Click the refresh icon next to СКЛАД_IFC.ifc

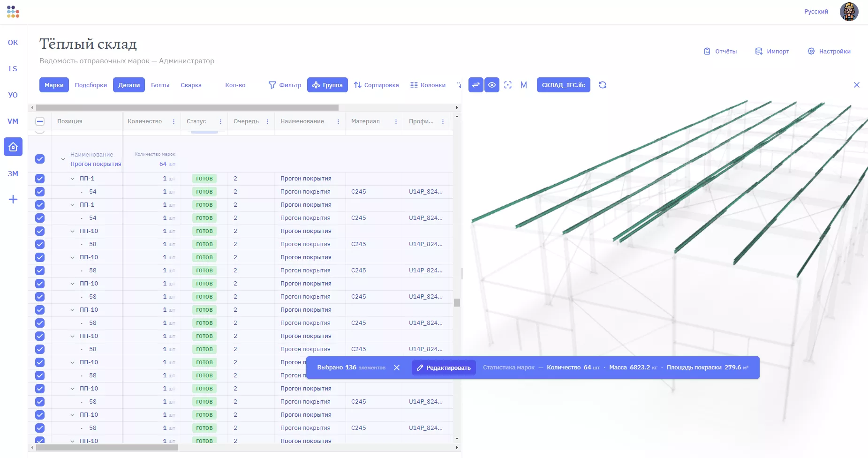603,85
